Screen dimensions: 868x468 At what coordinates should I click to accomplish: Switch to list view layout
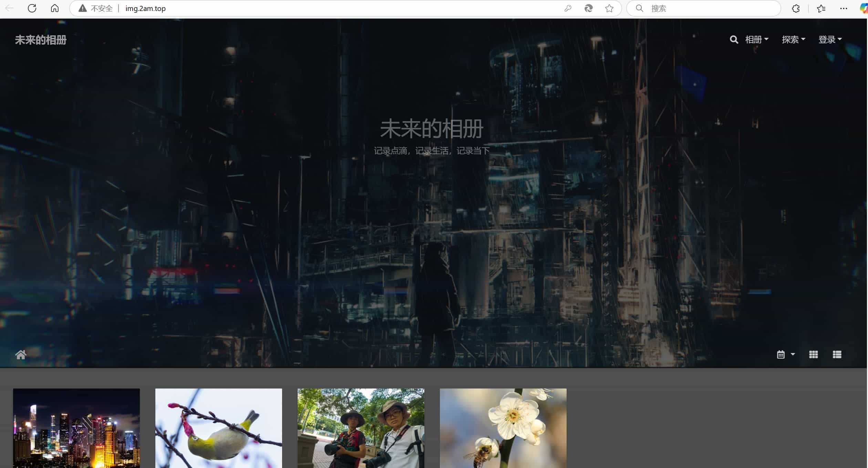(837, 354)
